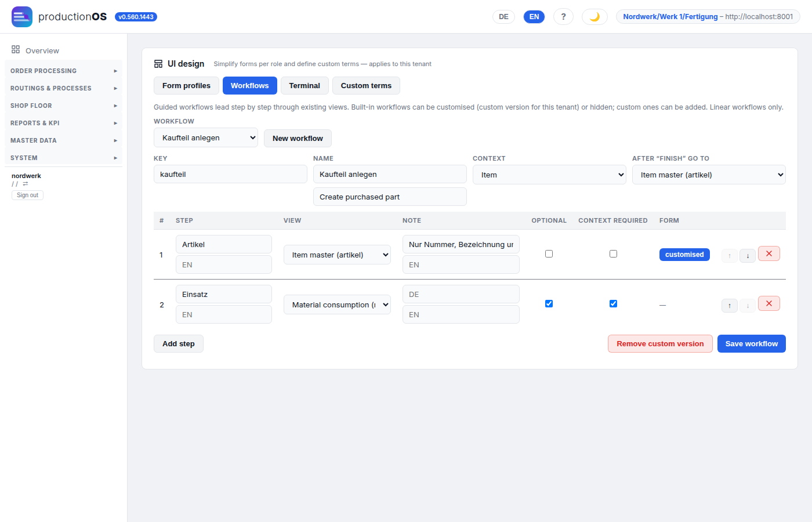Toggle Context required for the Artikel step
Viewport: 812px width, 522px height.
[x=613, y=254]
